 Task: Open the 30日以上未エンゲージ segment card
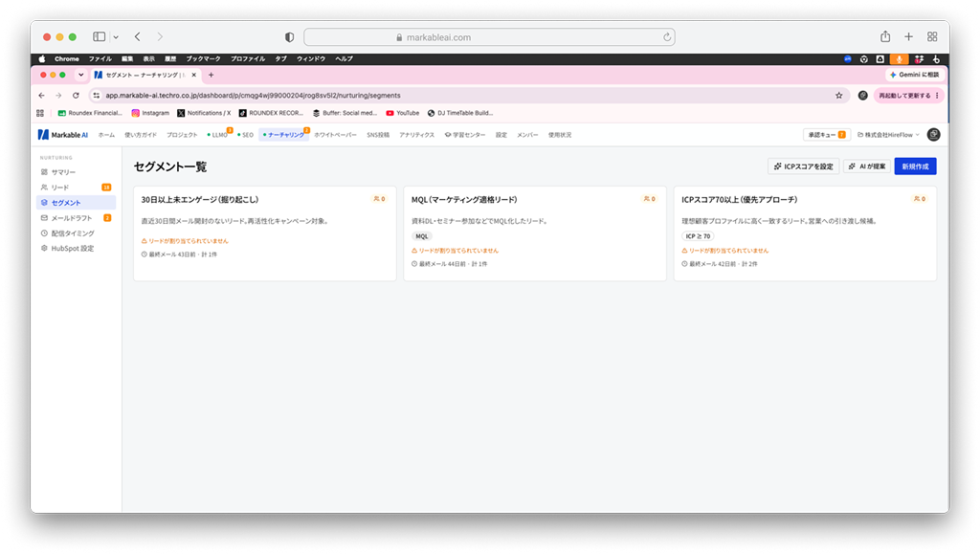pos(265,233)
